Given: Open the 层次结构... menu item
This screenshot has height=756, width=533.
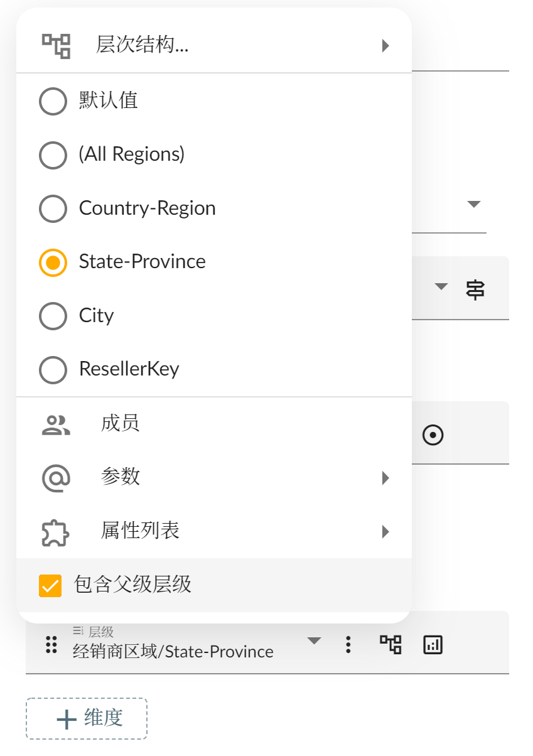Looking at the screenshot, I should [x=143, y=45].
